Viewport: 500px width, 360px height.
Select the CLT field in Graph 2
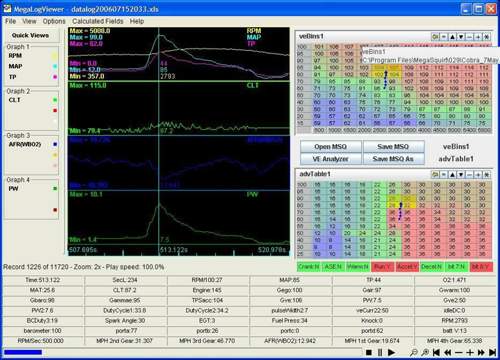click(15, 100)
